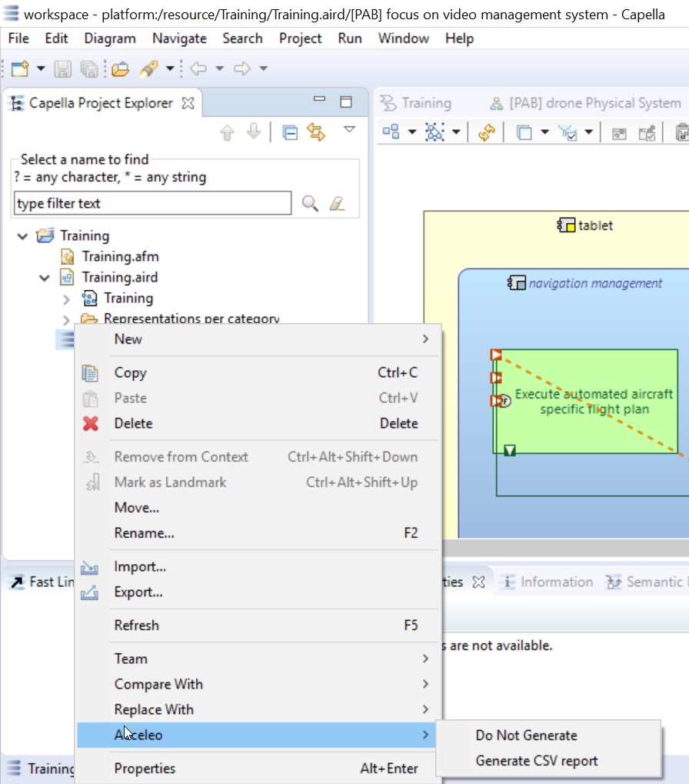Open the Help menu

[460, 38]
